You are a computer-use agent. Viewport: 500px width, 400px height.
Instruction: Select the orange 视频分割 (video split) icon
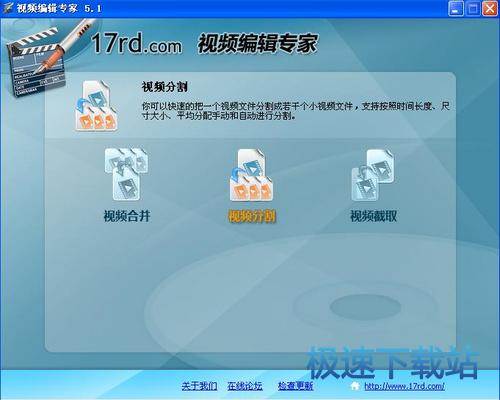point(252,175)
